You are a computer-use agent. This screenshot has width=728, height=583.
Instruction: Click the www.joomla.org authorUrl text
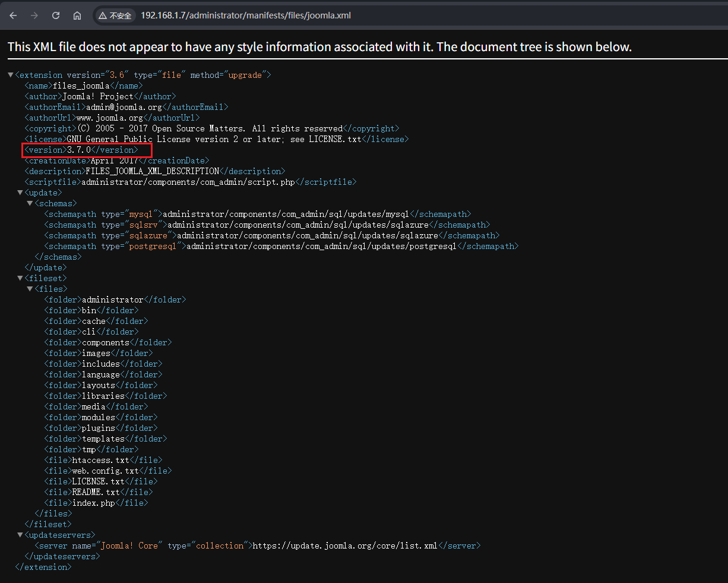point(110,118)
